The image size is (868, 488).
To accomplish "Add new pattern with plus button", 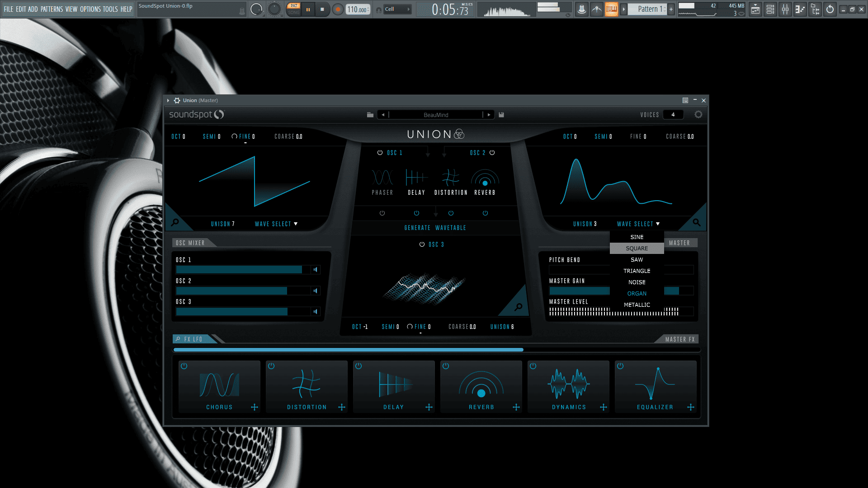I will 671,9.
